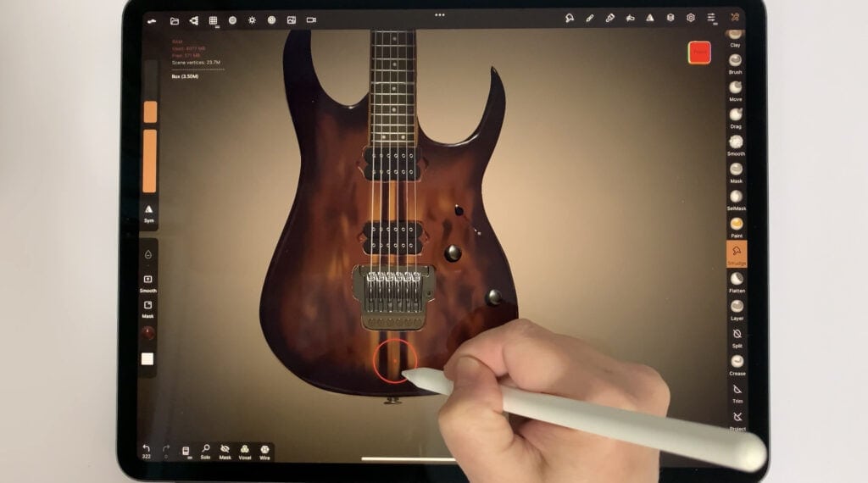Toggle Sym symmetry on the left panel
Image resolution: width=868 pixels, height=483 pixels.
tap(148, 210)
